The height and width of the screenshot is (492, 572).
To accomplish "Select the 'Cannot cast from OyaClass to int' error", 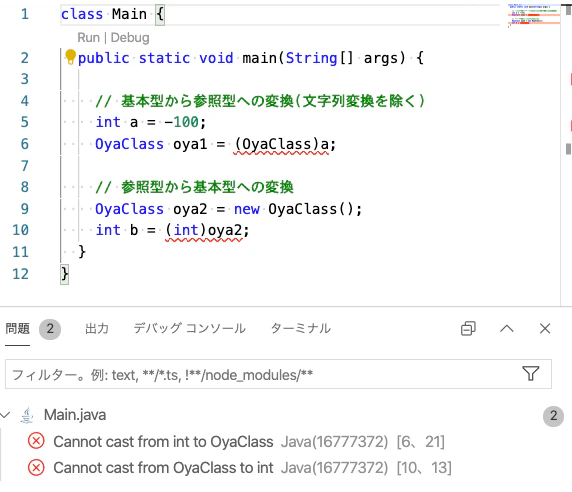I will [x=163, y=468].
